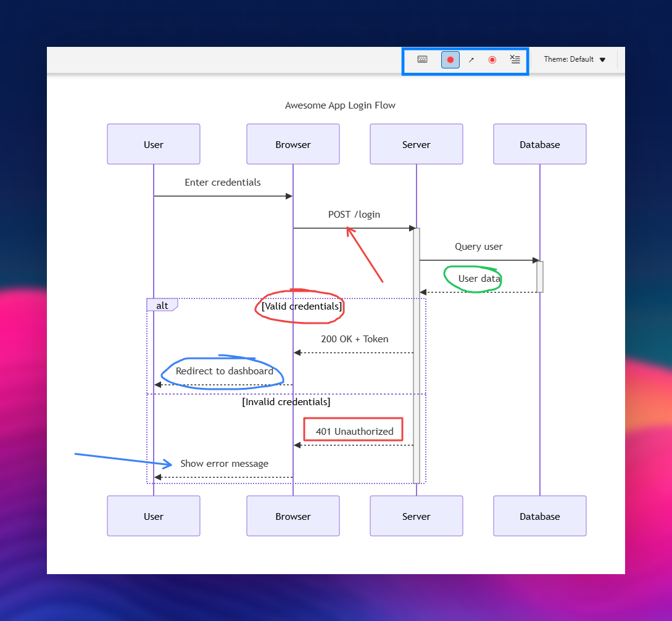Click the 401 Unauthorized label

click(354, 431)
